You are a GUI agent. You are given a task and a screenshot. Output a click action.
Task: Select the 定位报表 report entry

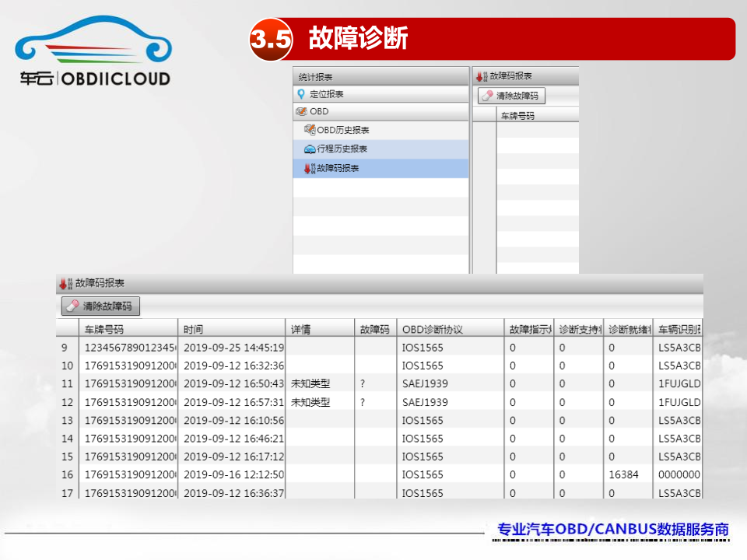(327, 94)
